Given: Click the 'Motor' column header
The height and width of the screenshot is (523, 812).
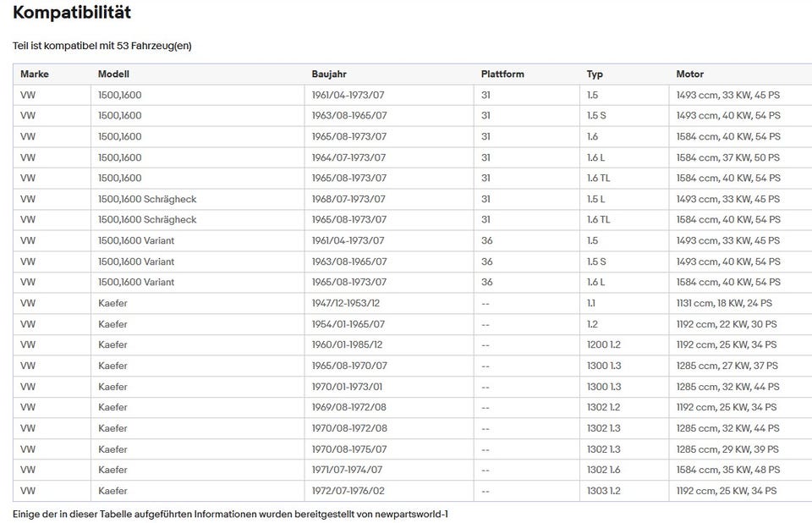Looking at the screenshot, I should [690, 74].
